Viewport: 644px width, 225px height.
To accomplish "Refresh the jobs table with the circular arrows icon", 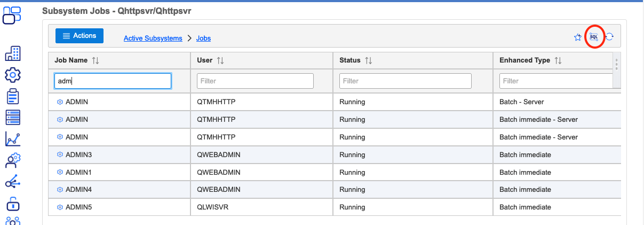I will point(609,37).
